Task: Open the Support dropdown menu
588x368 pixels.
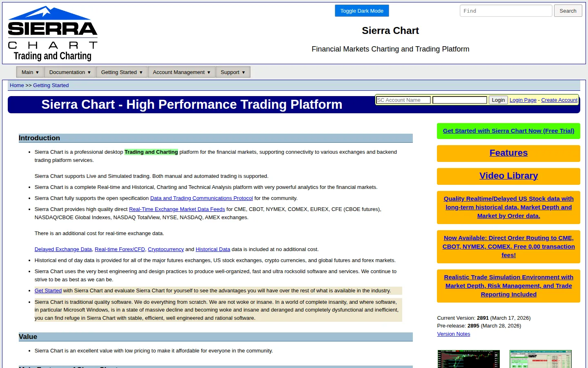Action: (233, 72)
